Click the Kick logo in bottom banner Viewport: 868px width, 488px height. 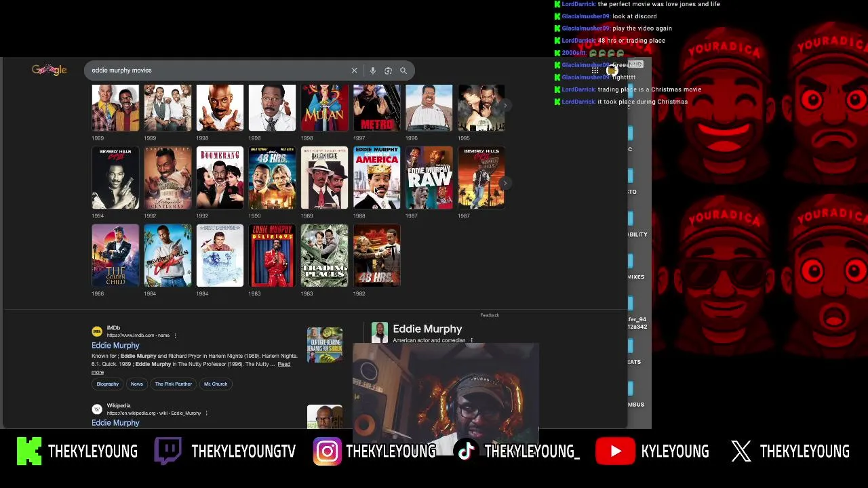(29, 451)
